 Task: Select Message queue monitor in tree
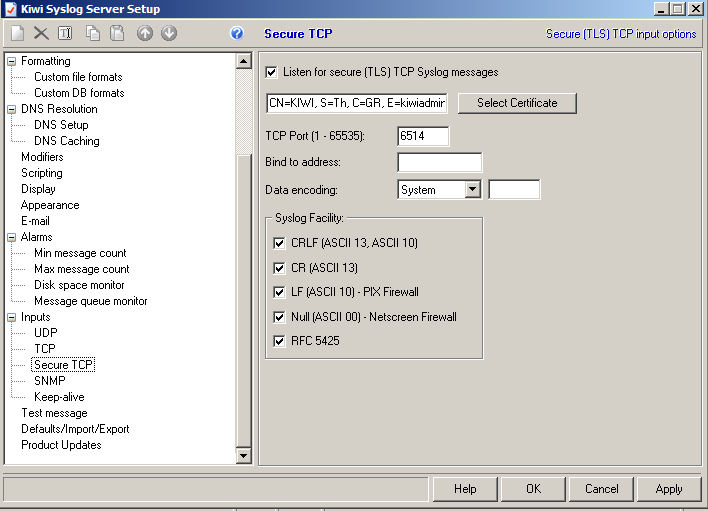tap(91, 301)
